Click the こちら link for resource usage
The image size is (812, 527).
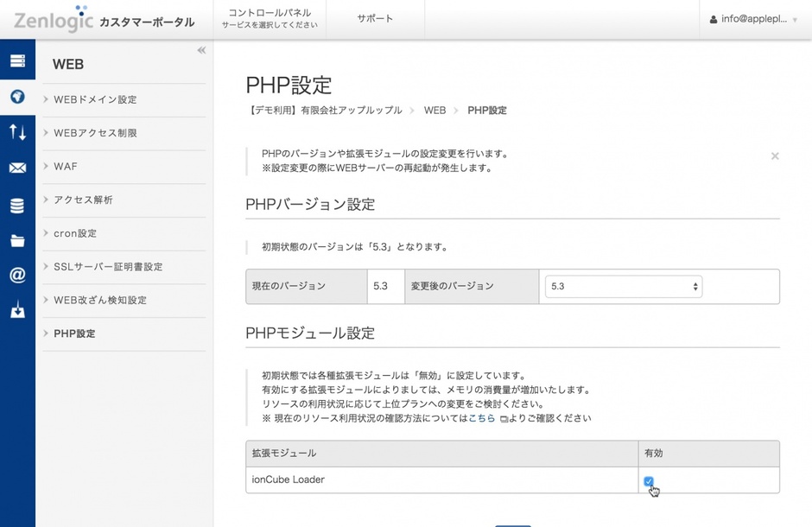click(x=482, y=418)
